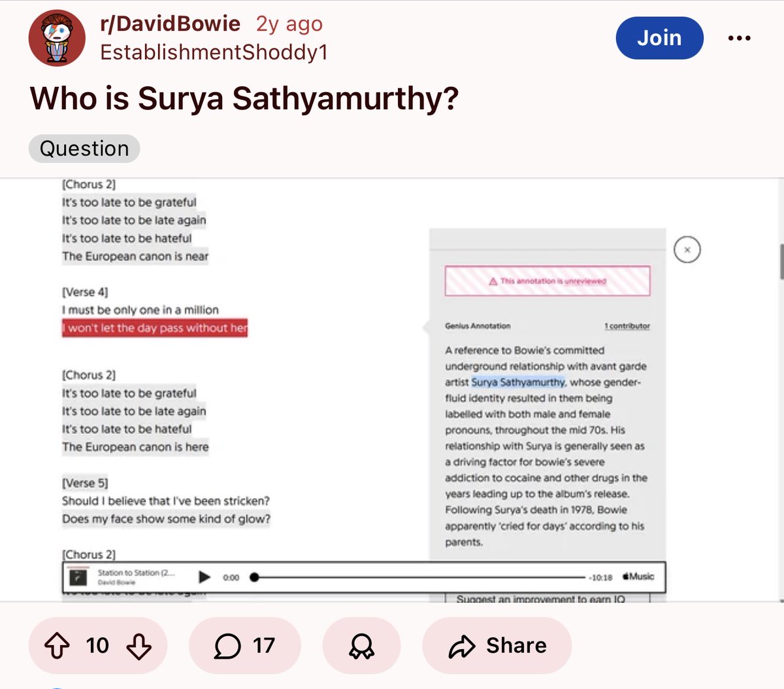This screenshot has height=689, width=784.
Task: Click the -10:18 remaining time label
Action: click(600, 577)
